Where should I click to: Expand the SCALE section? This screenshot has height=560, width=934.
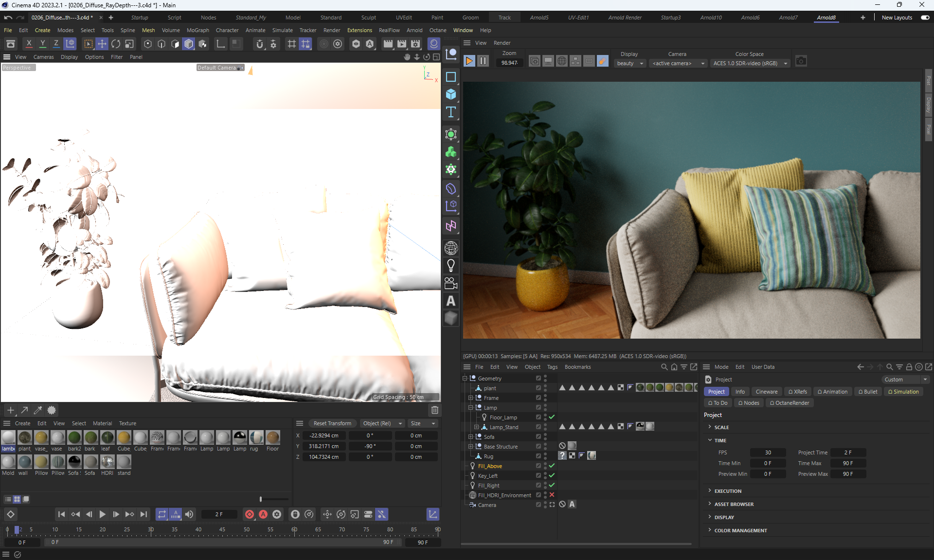click(x=721, y=427)
